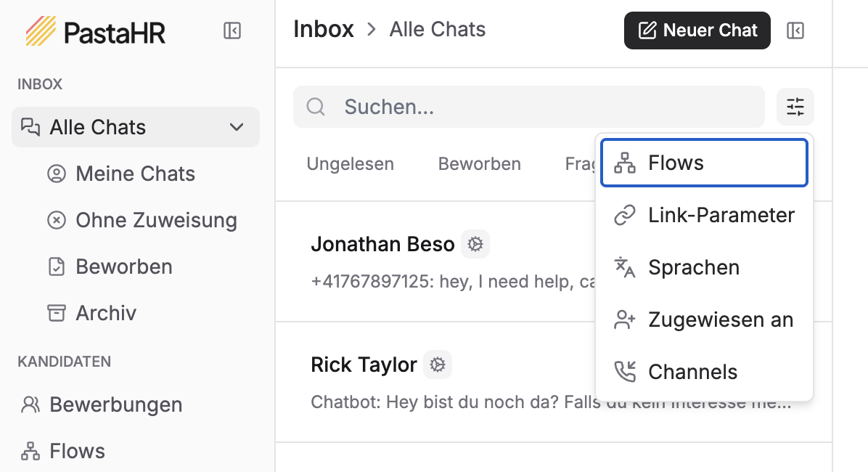Collapse the inbox panel icon
868x472 pixels.
coord(795,31)
